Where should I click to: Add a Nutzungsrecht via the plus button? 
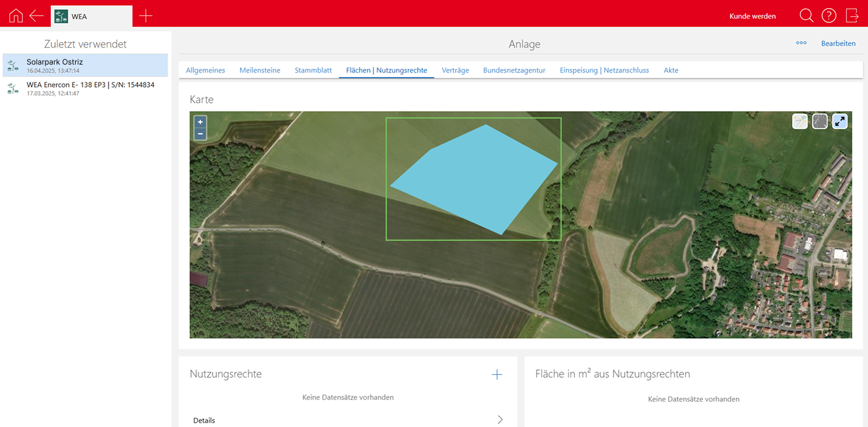pyautogui.click(x=497, y=374)
